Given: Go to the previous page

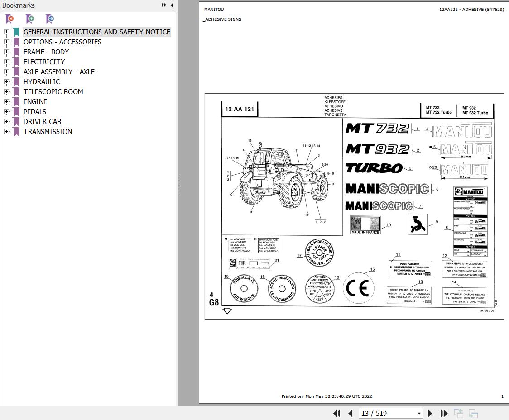Looking at the screenshot, I should tap(350, 413).
